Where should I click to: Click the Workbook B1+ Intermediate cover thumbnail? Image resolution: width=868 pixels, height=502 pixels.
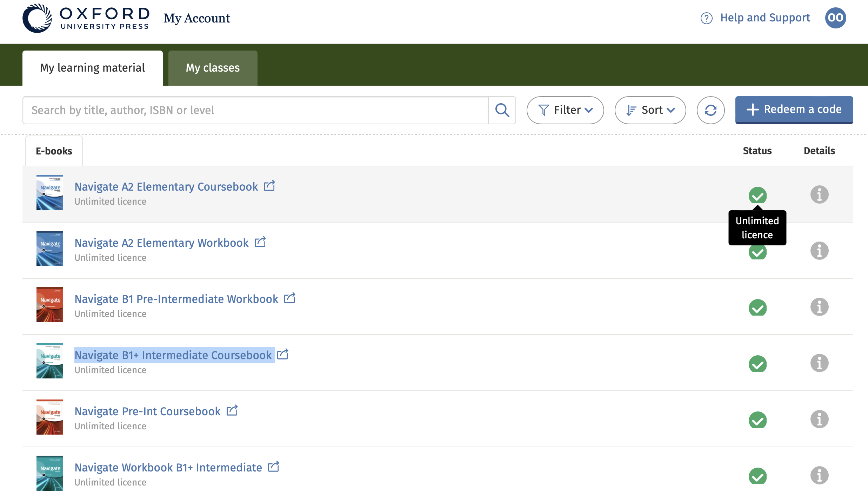[50, 473]
